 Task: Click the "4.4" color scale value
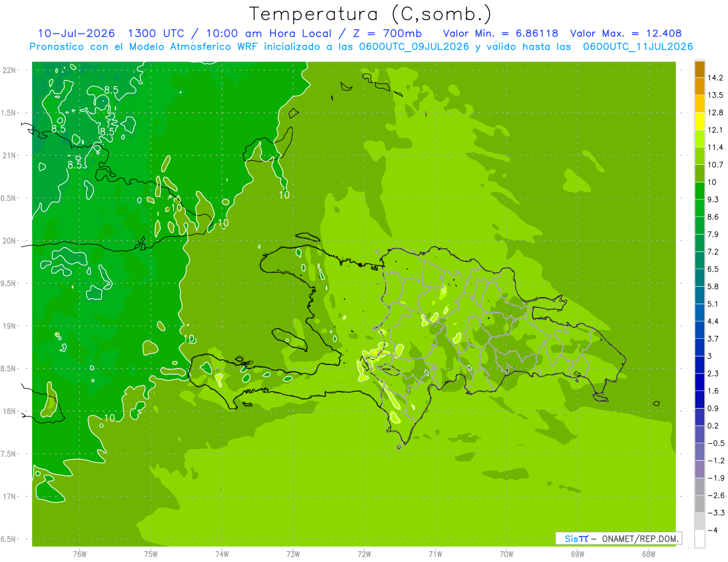(713, 321)
